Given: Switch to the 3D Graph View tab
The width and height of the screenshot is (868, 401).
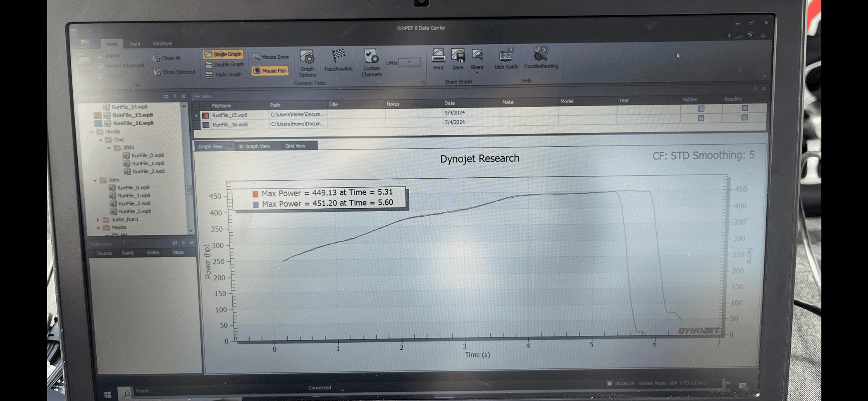Looking at the screenshot, I should pos(254,146).
